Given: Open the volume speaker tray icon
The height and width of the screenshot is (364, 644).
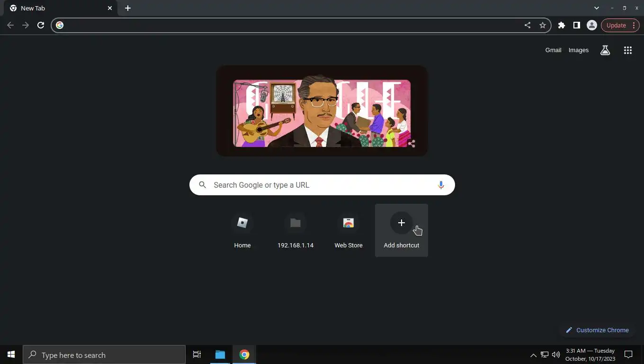Looking at the screenshot, I should coord(556,355).
